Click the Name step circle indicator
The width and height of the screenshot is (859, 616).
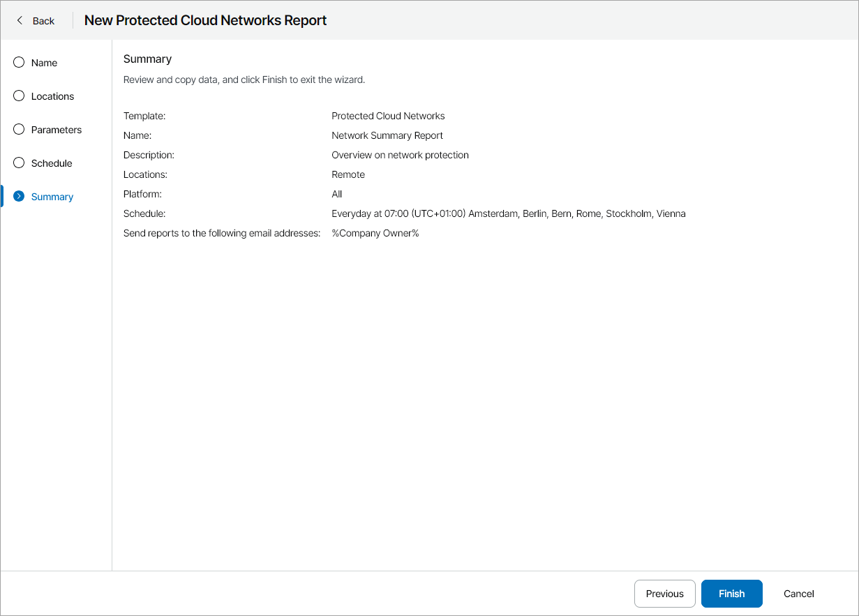(18, 62)
